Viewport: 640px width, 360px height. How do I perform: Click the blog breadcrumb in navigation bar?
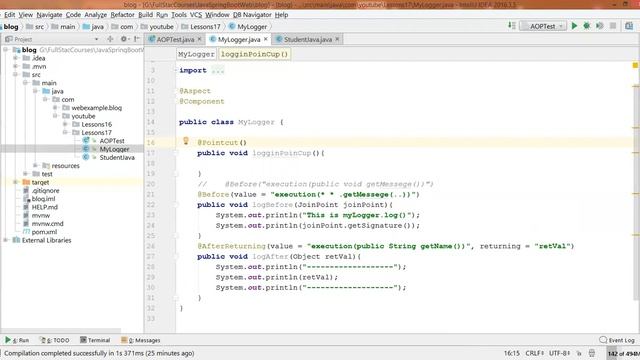tap(11, 27)
